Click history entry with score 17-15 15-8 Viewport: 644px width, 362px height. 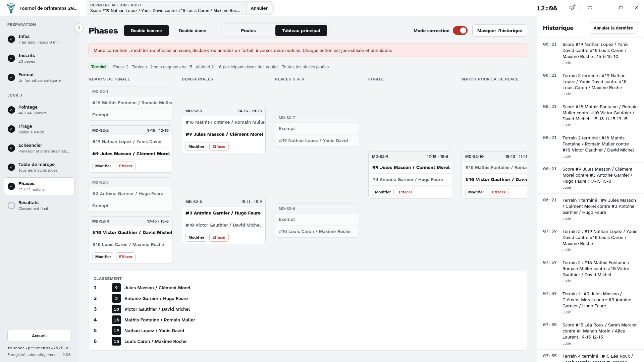point(590,178)
